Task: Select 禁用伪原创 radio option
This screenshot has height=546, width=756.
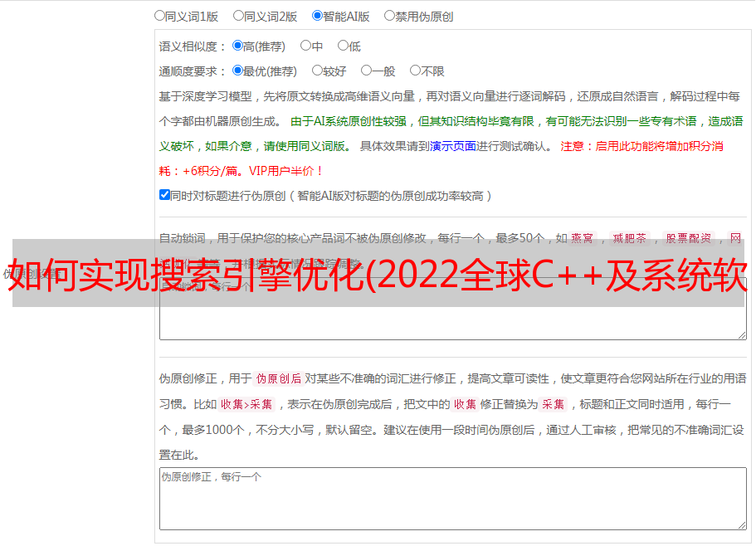Action: click(x=389, y=16)
